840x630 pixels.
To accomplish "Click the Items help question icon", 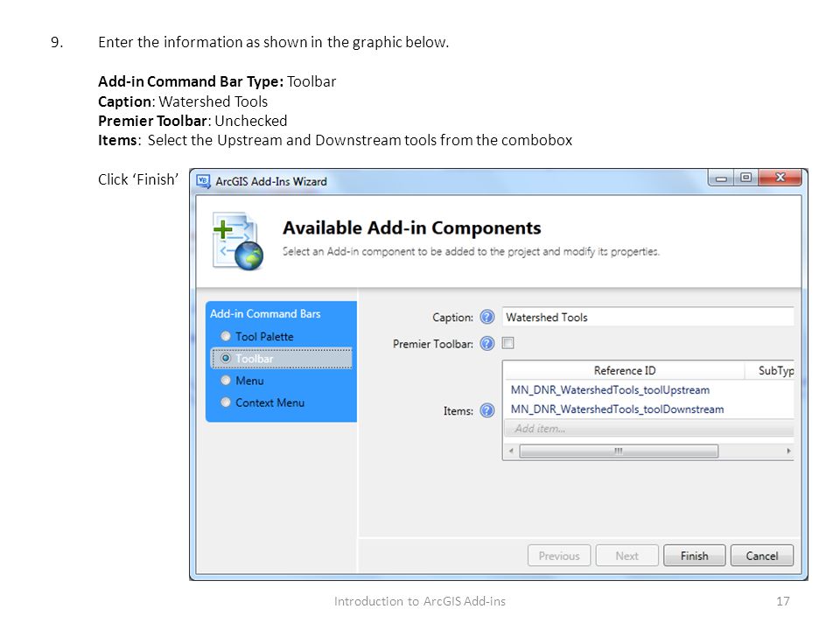I will (x=487, y=411).
